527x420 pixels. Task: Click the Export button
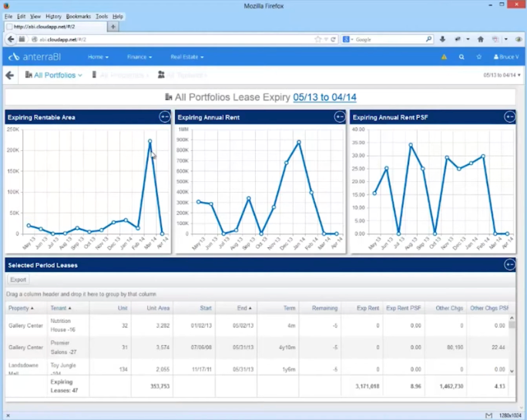click(18, 280)
